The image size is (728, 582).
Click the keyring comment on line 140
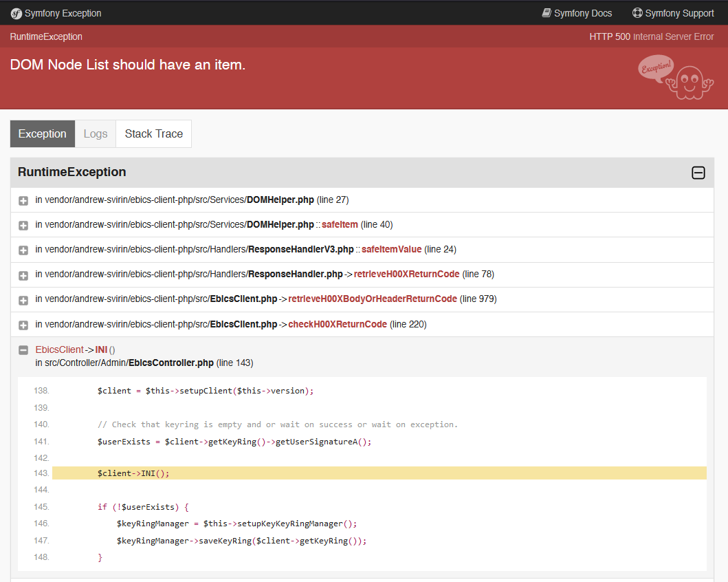pos(278,424)
